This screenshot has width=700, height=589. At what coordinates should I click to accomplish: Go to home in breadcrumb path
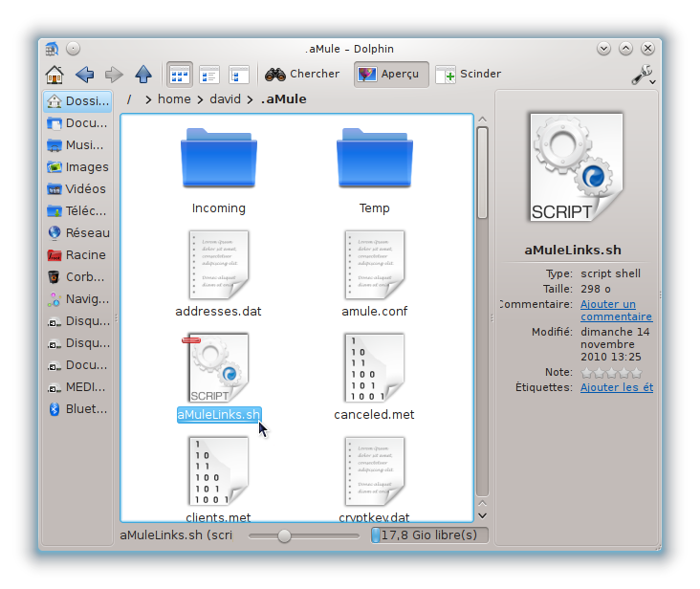(174, 99)
